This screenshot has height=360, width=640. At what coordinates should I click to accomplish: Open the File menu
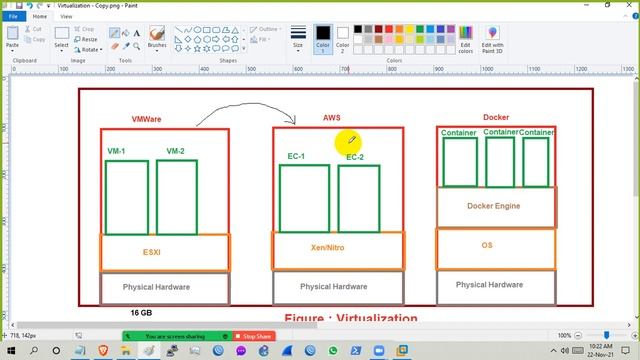[13, 16]
